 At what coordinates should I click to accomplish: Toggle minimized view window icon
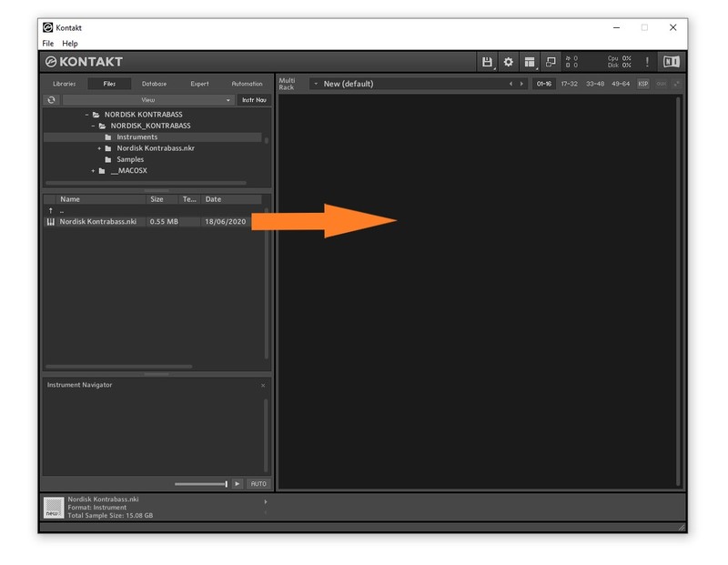coord(551,62)
